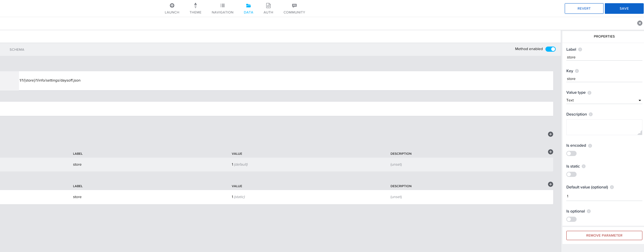The image size is (644, 252).
Task: Show info icon beside Is optional
Action: tap(589, 211)
